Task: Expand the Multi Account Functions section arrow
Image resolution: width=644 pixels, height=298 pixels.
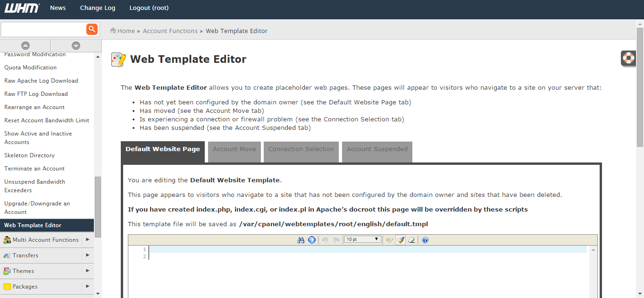Action: 87,240
